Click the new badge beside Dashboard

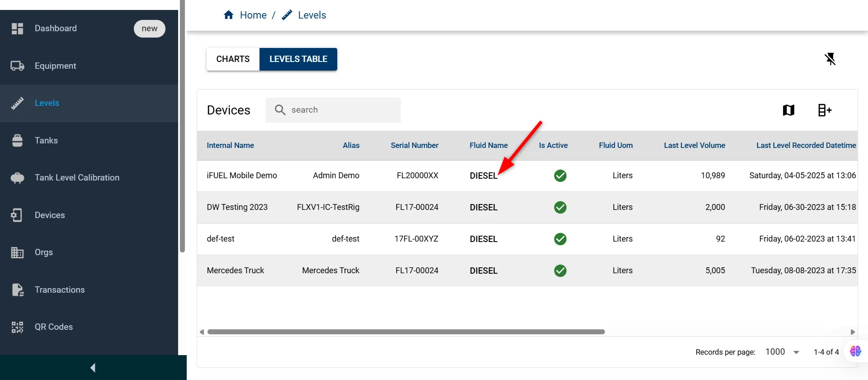click(150, 28)
